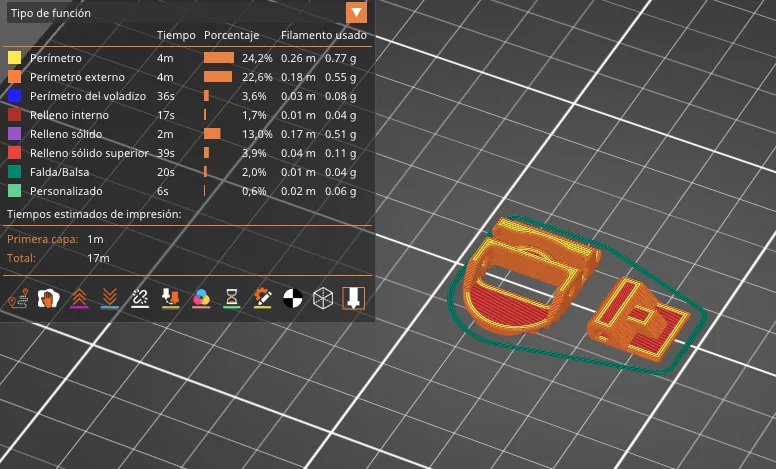Click Tiempos estimados de impresión heading
776x469 pixels.
[94, 214]
